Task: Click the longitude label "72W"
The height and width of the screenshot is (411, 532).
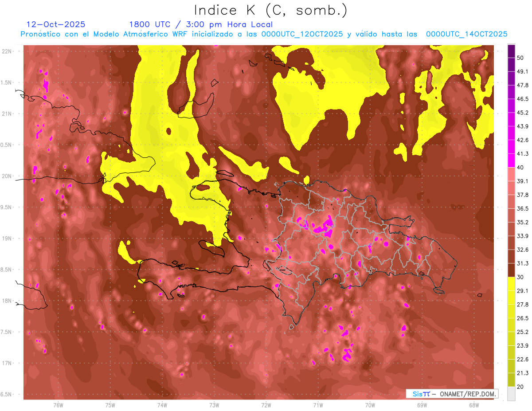Action: coord(266,405)
